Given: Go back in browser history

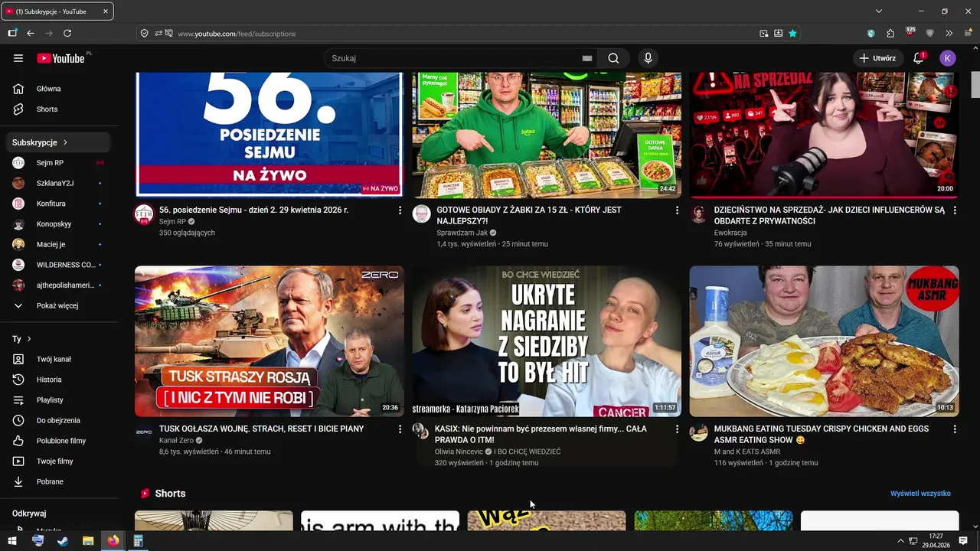Looking at the screenshot, I should 31,33.
